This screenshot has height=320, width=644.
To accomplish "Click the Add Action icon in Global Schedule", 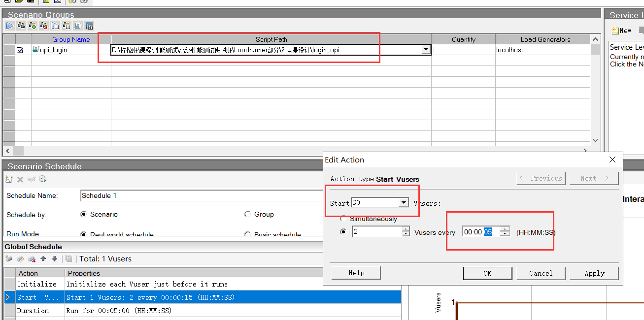I will [x=8, y=259].
